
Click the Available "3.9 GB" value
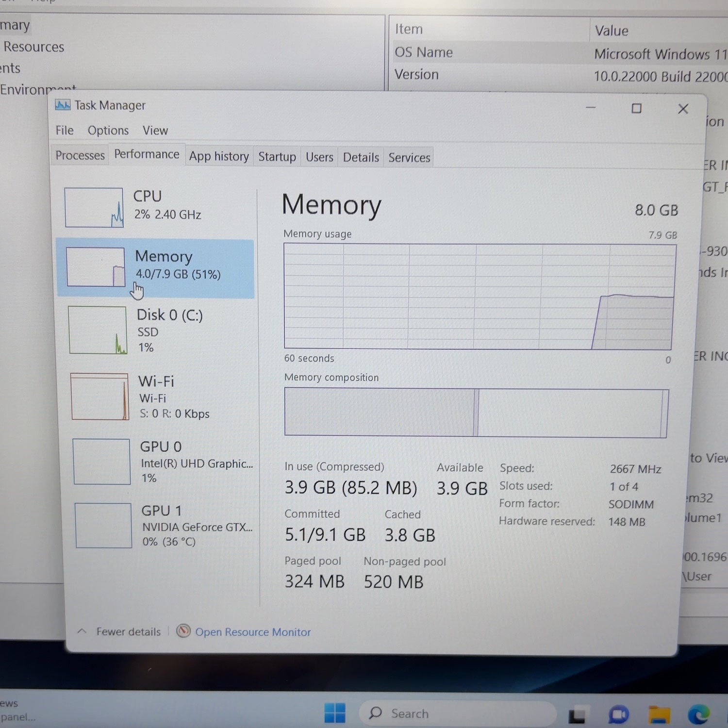(x=462, y=488)
